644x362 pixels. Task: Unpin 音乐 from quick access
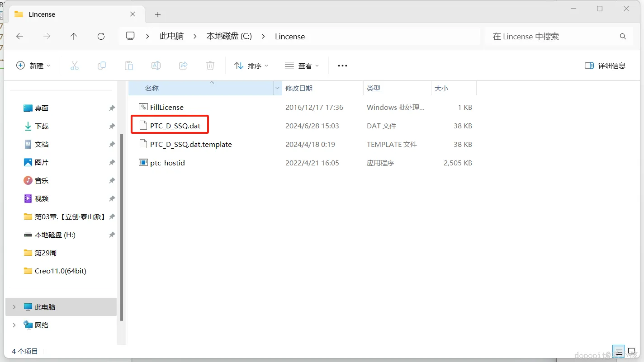click(112, 181)
